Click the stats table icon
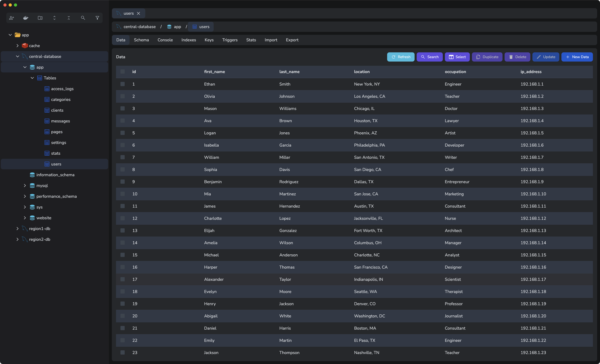The height and width of the screenshot is (364, 600). click(x=47, y=153)
